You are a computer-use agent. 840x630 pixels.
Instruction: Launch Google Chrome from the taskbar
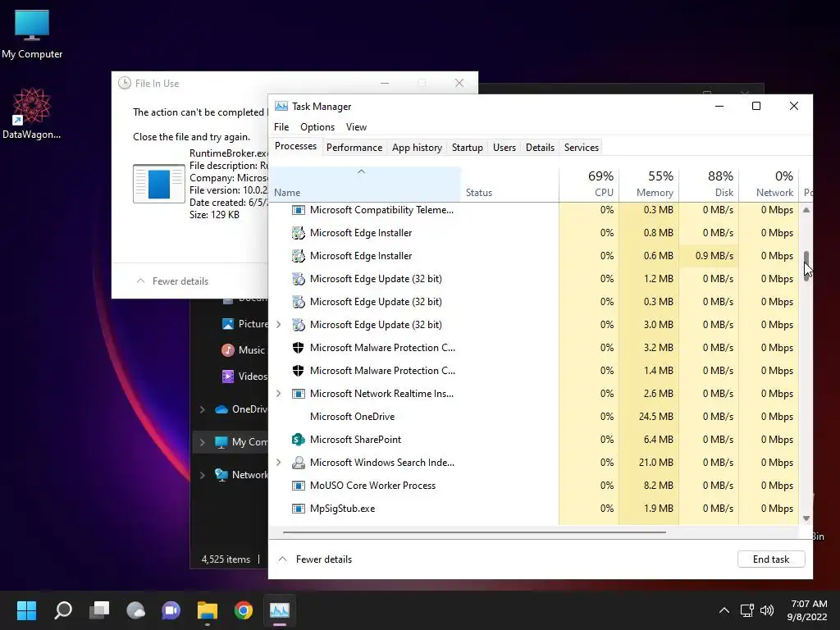coord(243,609)
